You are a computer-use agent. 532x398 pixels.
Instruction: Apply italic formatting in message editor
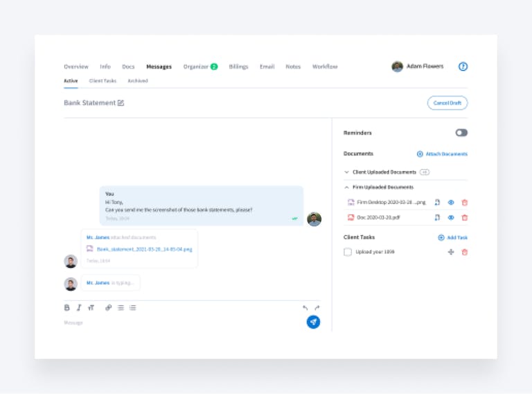79,308
